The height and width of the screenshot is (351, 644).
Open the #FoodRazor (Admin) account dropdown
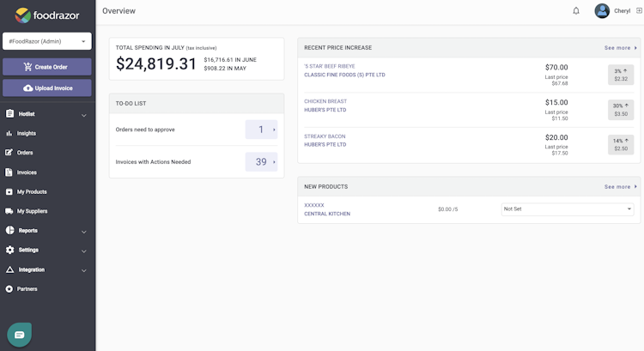pyautogui.click(x=47, y=41)
